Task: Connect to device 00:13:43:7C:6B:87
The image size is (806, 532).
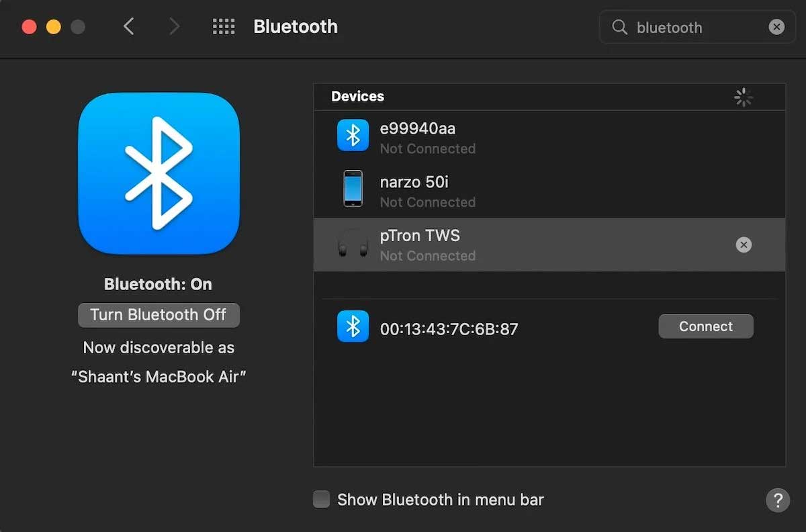Action: click(706, 326)
